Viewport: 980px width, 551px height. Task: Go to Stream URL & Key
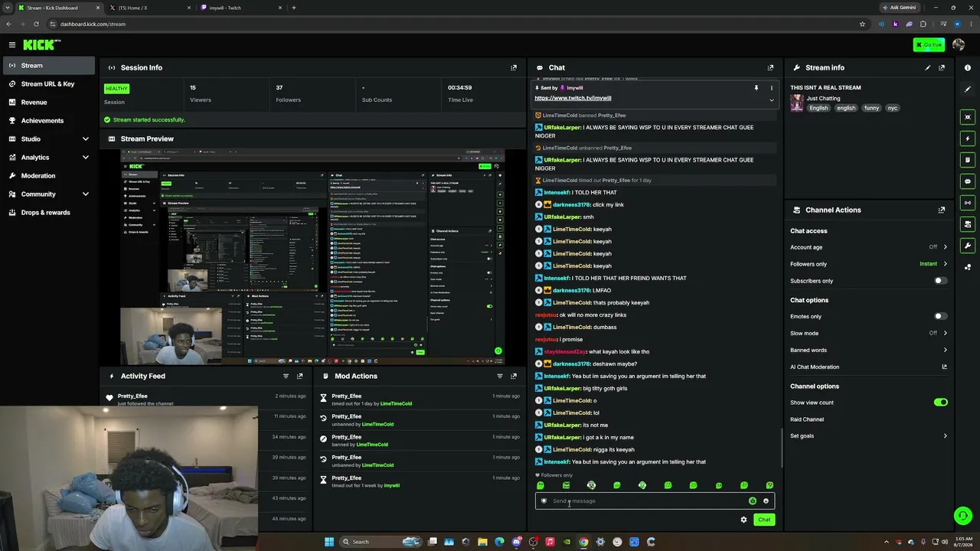47,84
